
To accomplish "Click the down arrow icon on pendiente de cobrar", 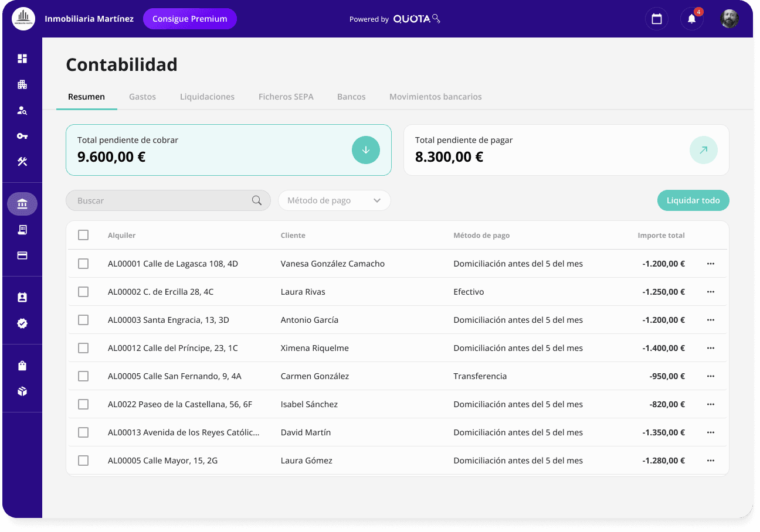I will [366, 150].
